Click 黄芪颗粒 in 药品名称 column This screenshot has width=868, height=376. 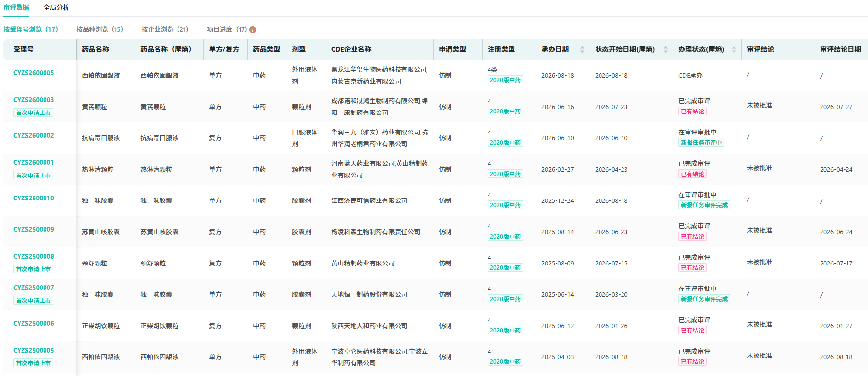point(94,107)
